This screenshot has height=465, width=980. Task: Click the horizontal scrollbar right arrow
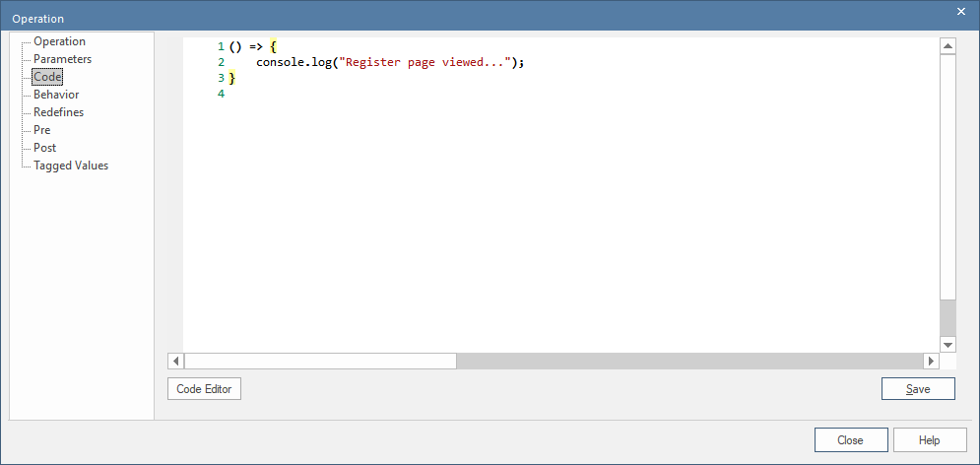coord(932,361)
